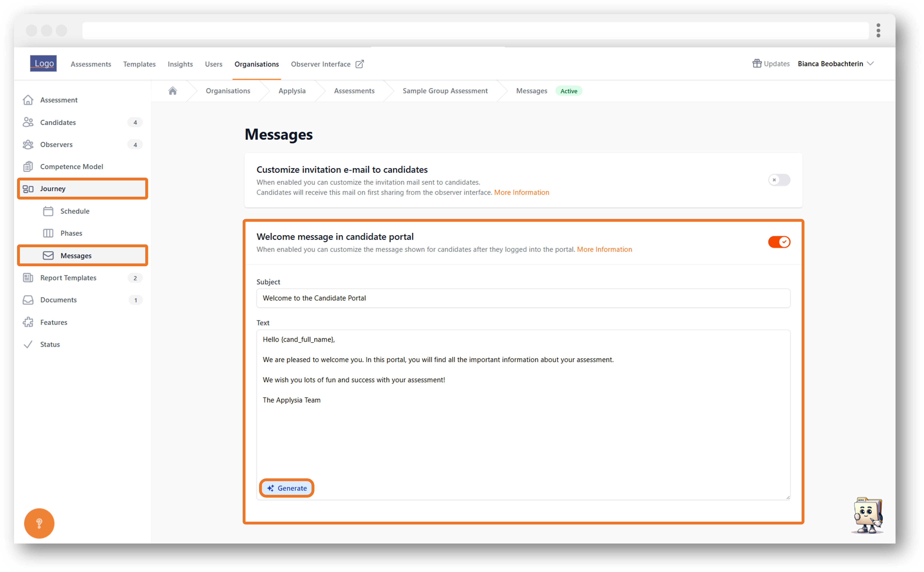Screen dimensions: 924x572
Task: Open the Templates top menu
Action: pos(139,64)
